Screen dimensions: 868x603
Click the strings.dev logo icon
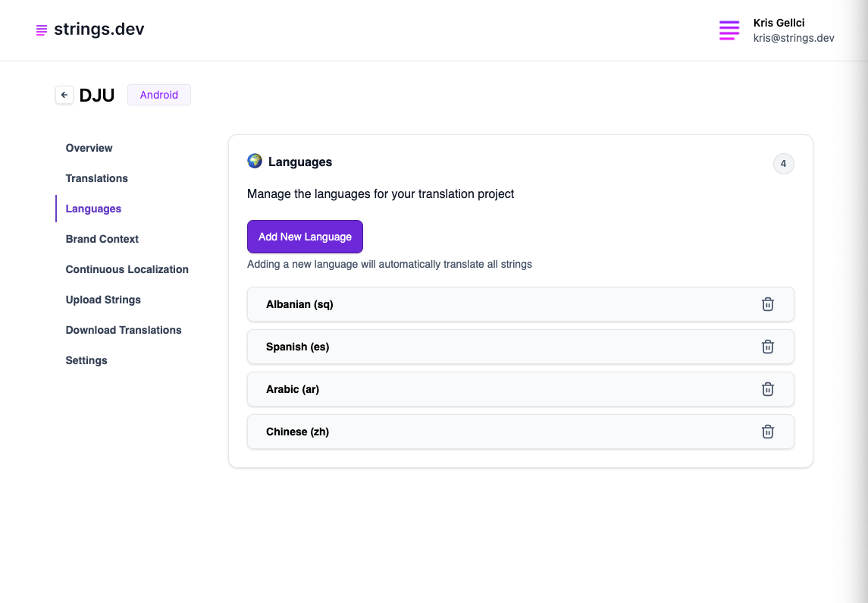coord(42,30)
